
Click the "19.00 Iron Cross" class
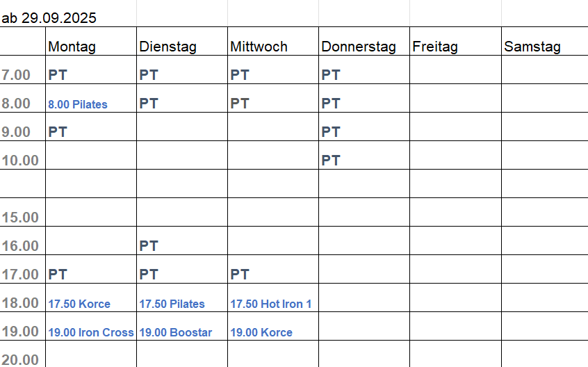90,332
